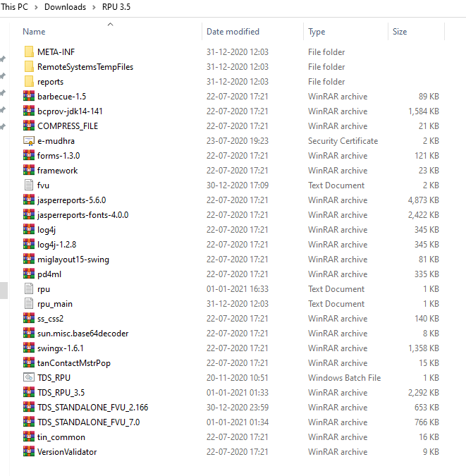Click the barbecue-1.5 WinRAR archive icon
466x476 pixels.
29,97
